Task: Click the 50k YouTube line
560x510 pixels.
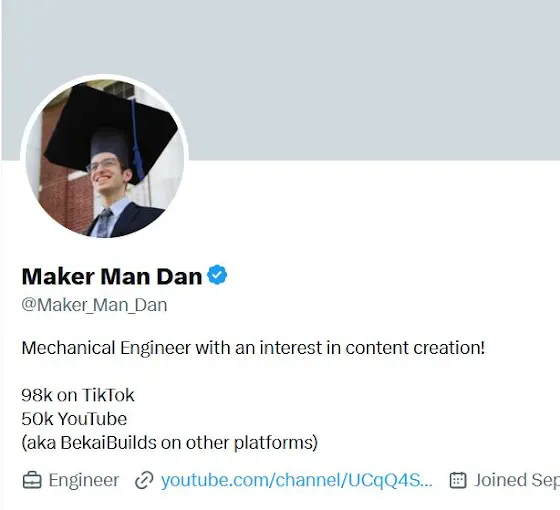Action: click(74, 419)
